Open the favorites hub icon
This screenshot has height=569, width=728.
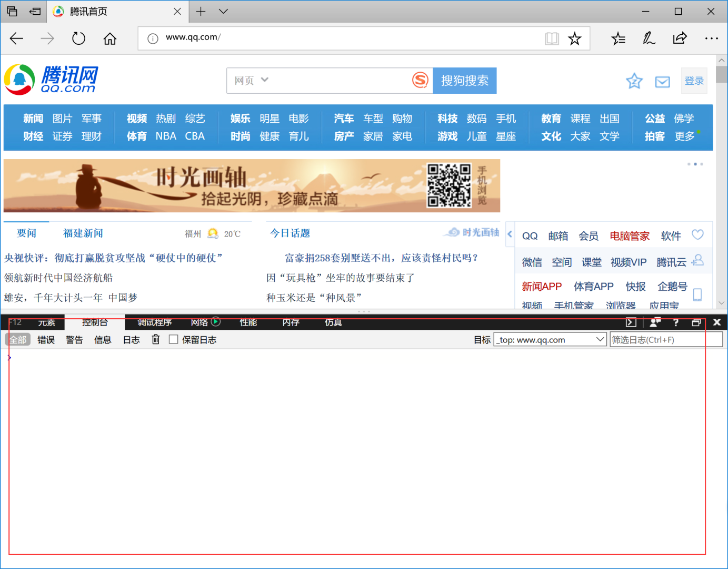tap(619, 38)
